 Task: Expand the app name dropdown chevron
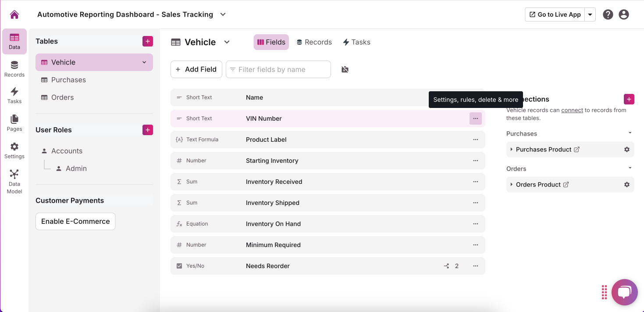[x=223, y=14]
